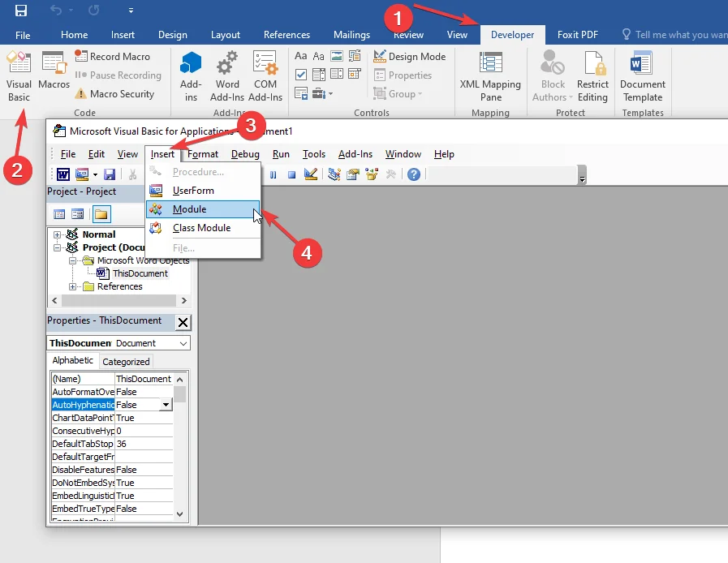Screen dimensions: 728x563
Task: Expand the Normal project node
Action: [x=57, y=234]
